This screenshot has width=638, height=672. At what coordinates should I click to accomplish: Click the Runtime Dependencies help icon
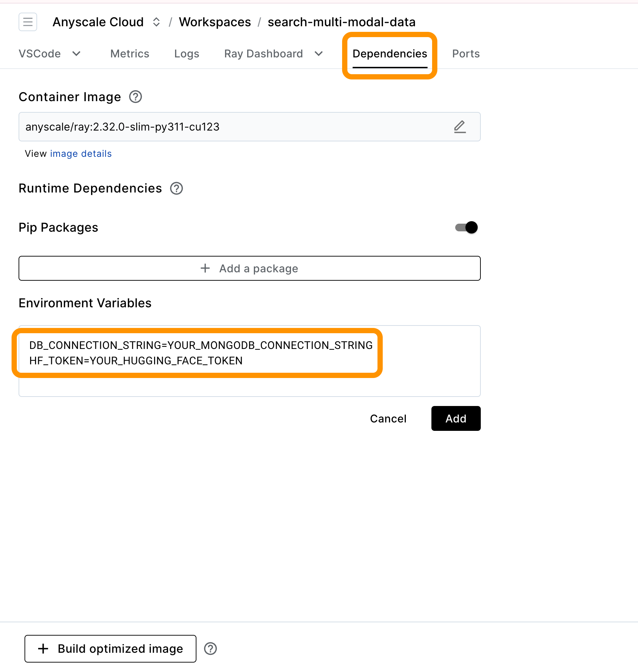(177, 188)
